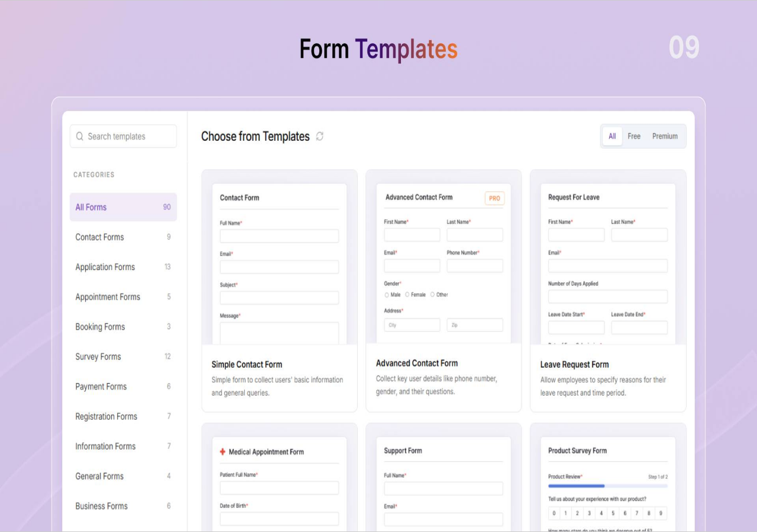Screen dimensions: 757x532
Task: Click the Request For Leave preview thumbnail
Action: pyautogui.click(x=608, y=264)
